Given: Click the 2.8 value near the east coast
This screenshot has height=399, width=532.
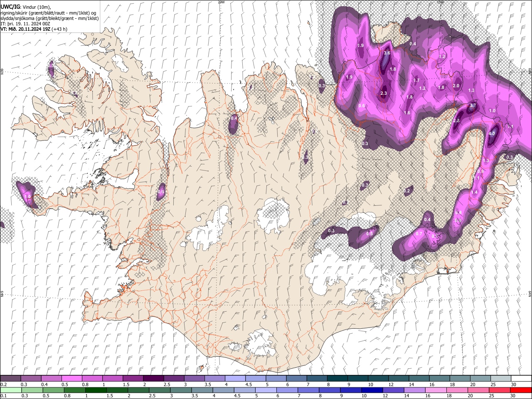Looking at the screenshot, I should tap(456, 121).
